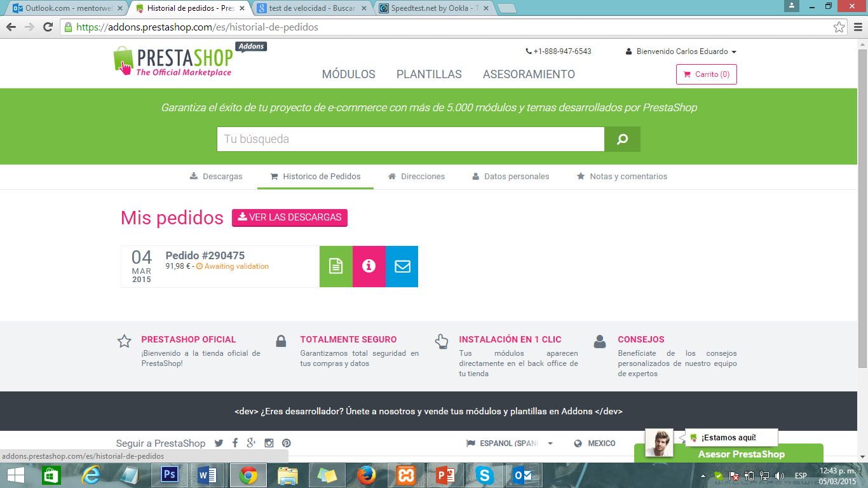The image size is (868, 488).
Task: Open the taskbar clock and date
Action: click(837, 475)
